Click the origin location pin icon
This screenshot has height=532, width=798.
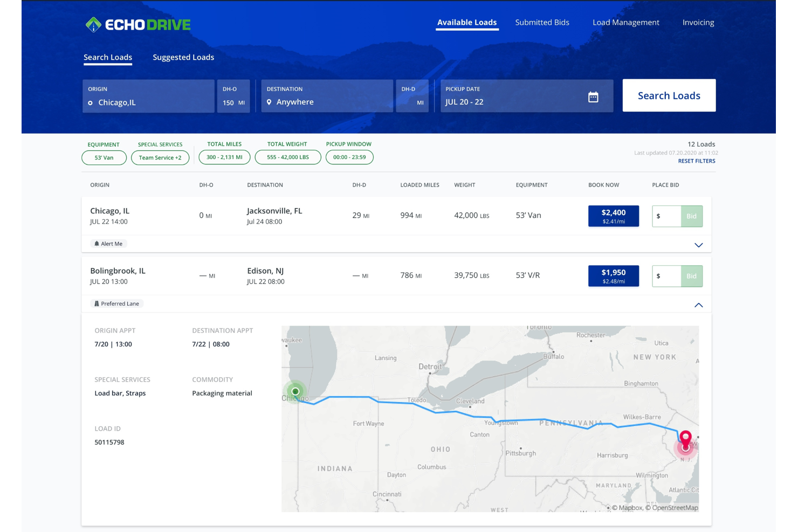(x=90, y=102)
